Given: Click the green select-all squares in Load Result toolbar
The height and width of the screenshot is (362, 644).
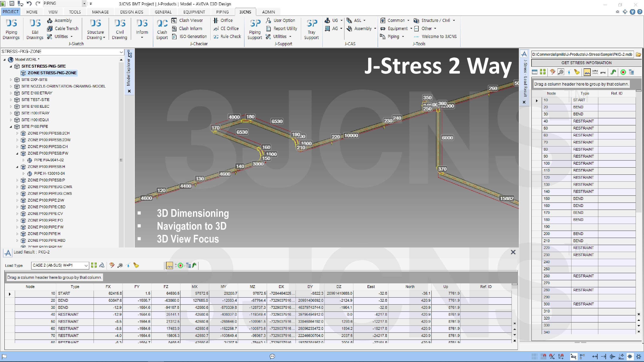Looking at the screenshot, I should pos(94,265).
